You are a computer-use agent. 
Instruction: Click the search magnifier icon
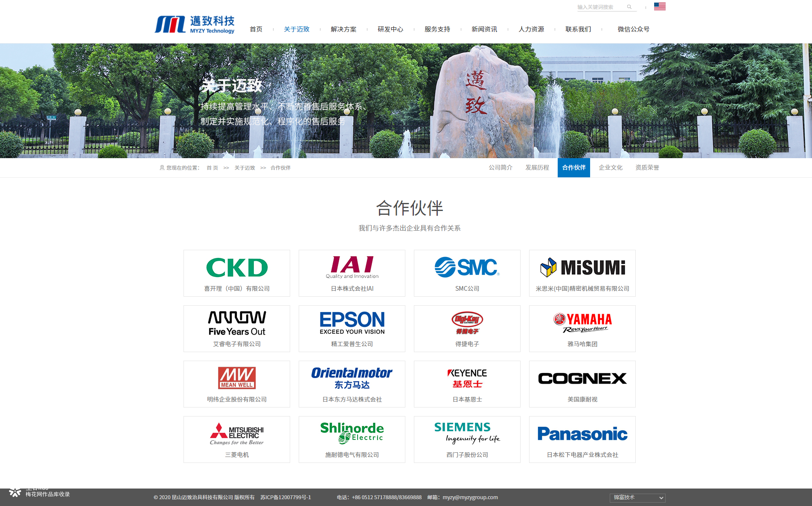[x=629, y=7]
